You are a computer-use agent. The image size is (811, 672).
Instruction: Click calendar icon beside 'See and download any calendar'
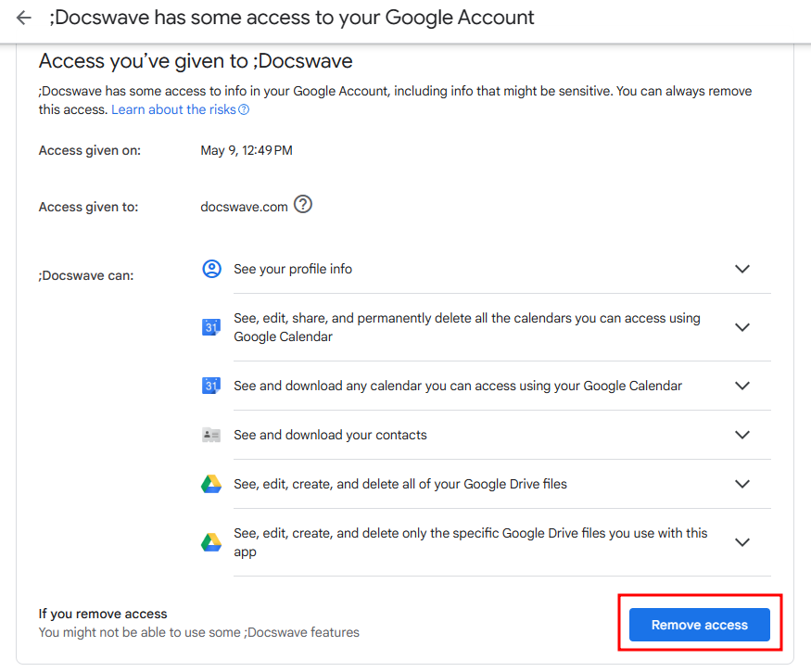pyautogui.click(x=211, y=386)
